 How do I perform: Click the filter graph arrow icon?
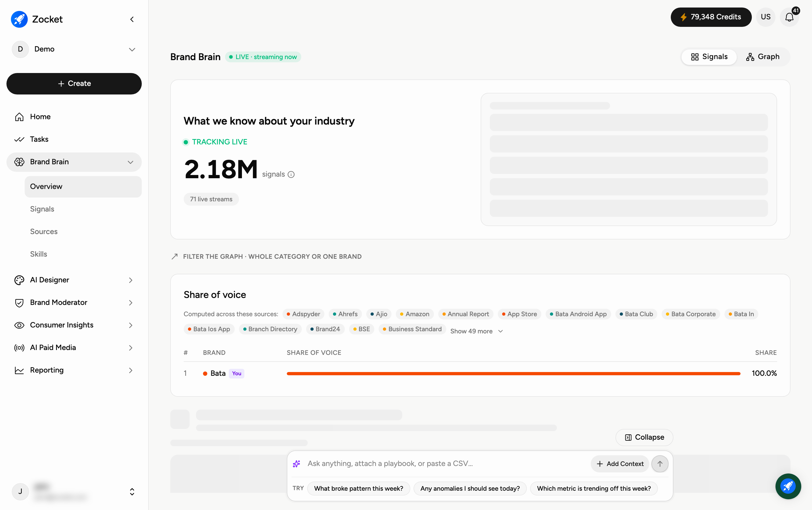[174, 257]
